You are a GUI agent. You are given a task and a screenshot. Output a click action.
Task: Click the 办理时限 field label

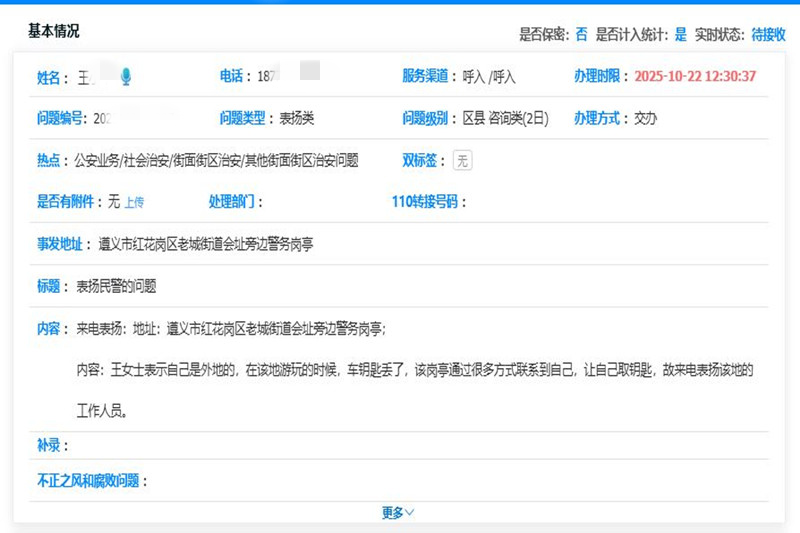pyautogui.click(x=597, y=76)
